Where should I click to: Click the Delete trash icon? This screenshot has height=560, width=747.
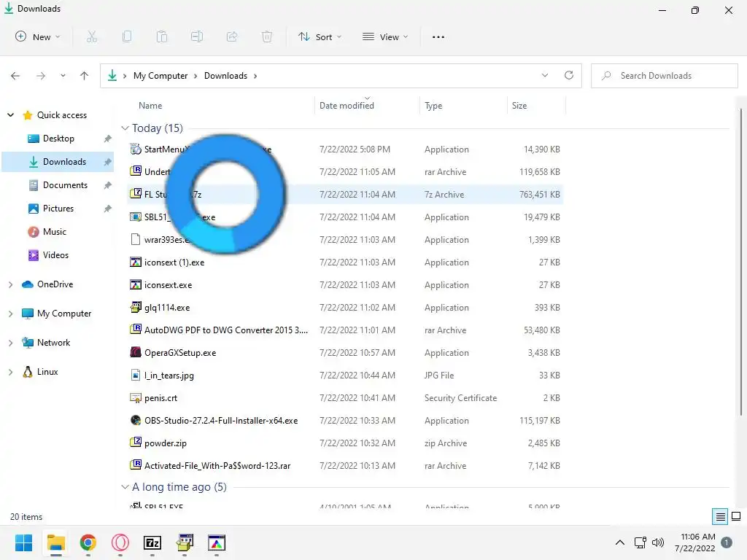point(267,36)
